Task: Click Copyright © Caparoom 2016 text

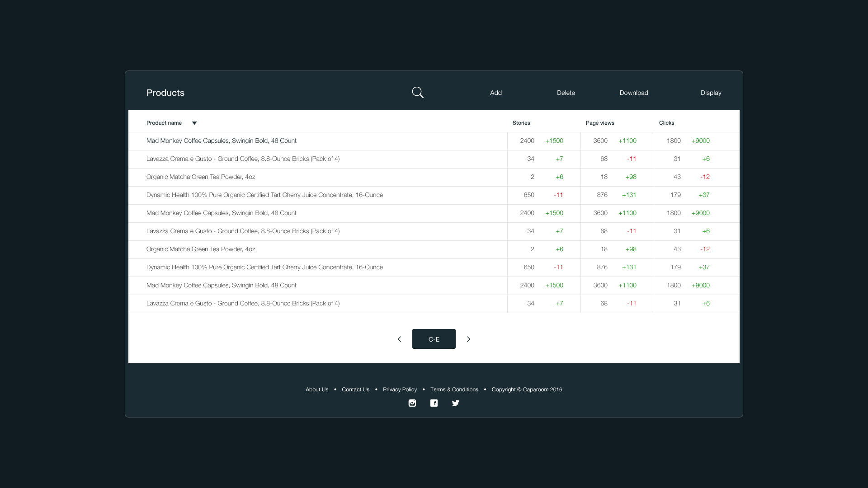Action: click(527, 389)
